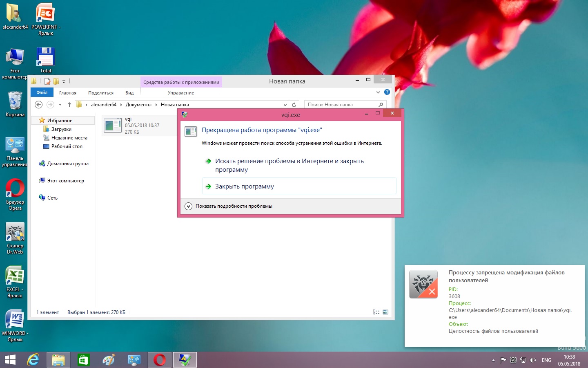
Task: Open Windows Store from the taskbar
Action: click(83, 360)
